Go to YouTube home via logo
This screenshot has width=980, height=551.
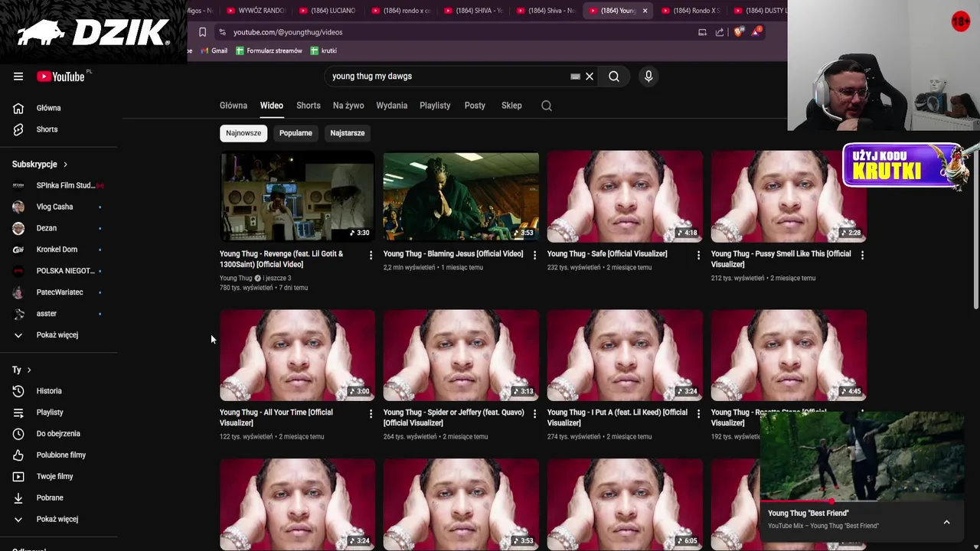coord(60,77)
